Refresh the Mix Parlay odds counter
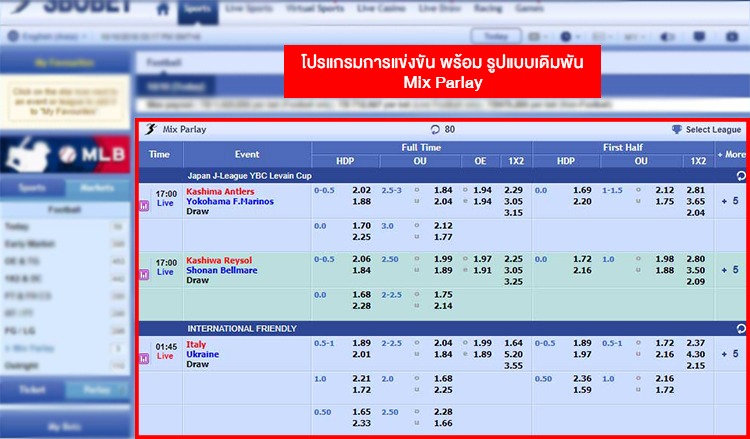Screen dimensions: 750x439 (x=435, y=130)
